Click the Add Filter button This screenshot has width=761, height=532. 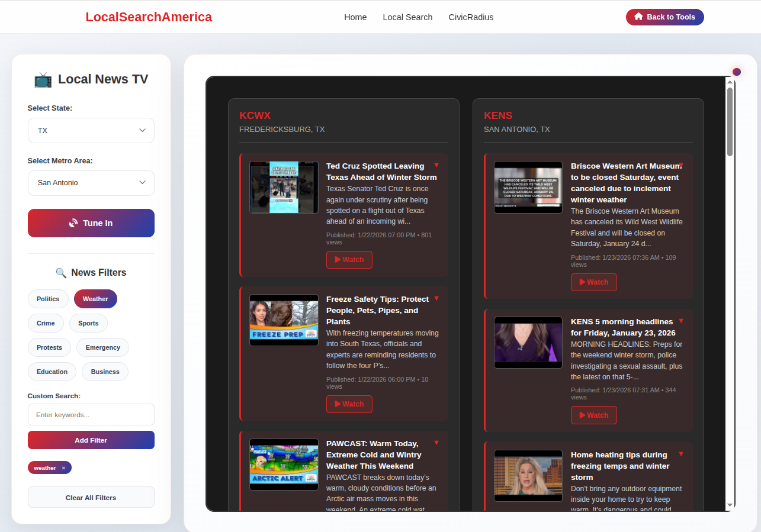click(x=91, y=440)
